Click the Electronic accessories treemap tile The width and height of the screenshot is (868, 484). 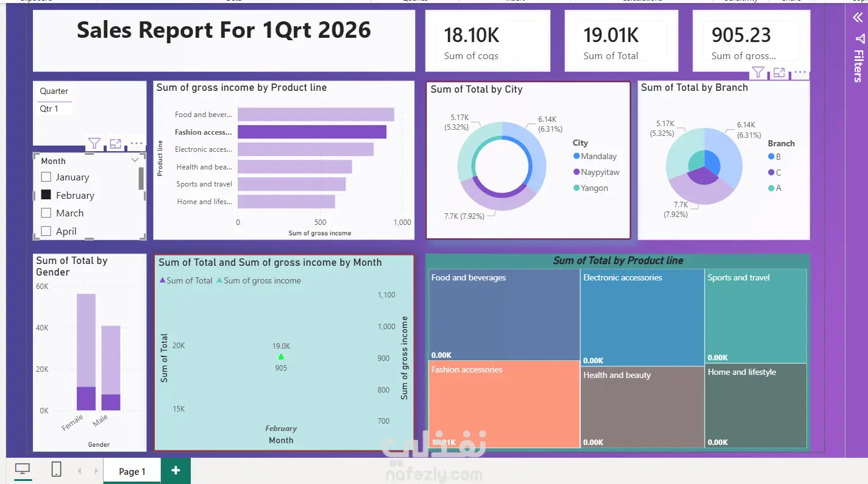[x=642, y=318]
